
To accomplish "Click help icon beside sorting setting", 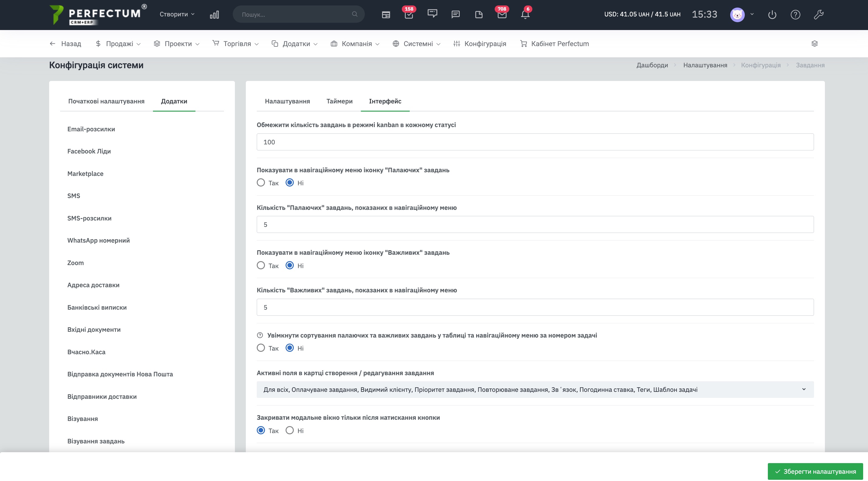I will point(260,335).
